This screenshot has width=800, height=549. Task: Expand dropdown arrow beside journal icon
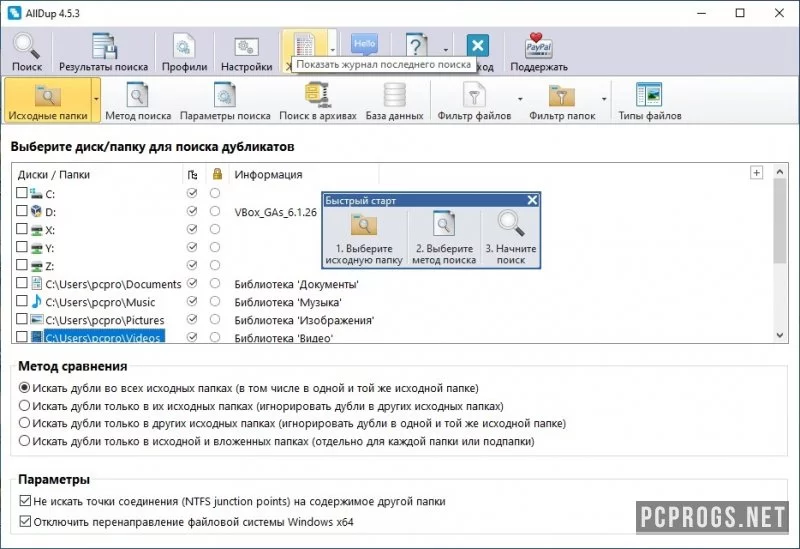click(332, 49)
